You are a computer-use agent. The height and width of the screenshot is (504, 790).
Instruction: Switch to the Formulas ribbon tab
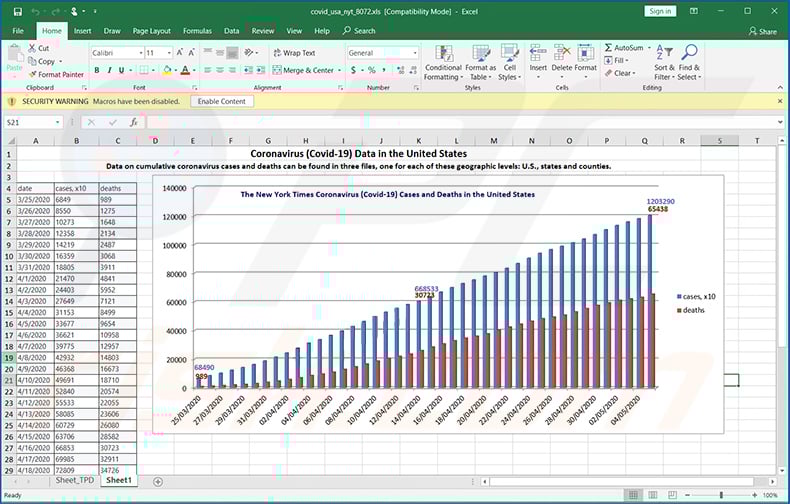coord(198,31)
